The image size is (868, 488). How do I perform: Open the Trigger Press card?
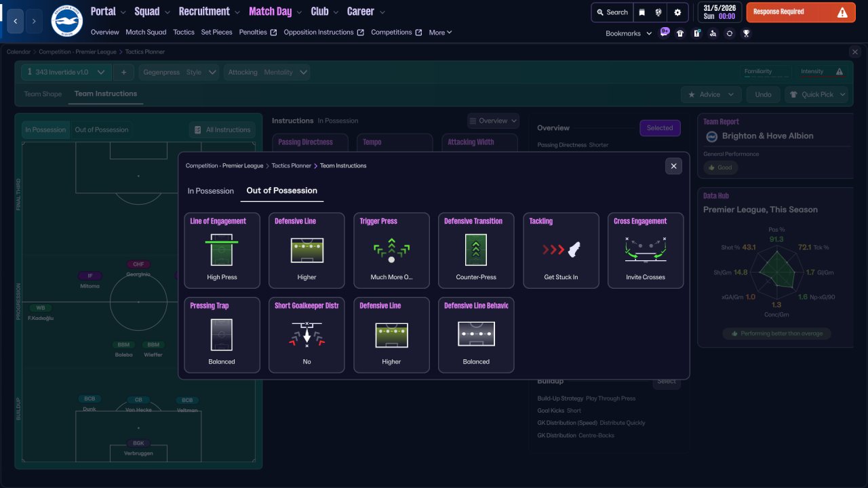pyautogui.click(x=391, y=251)
